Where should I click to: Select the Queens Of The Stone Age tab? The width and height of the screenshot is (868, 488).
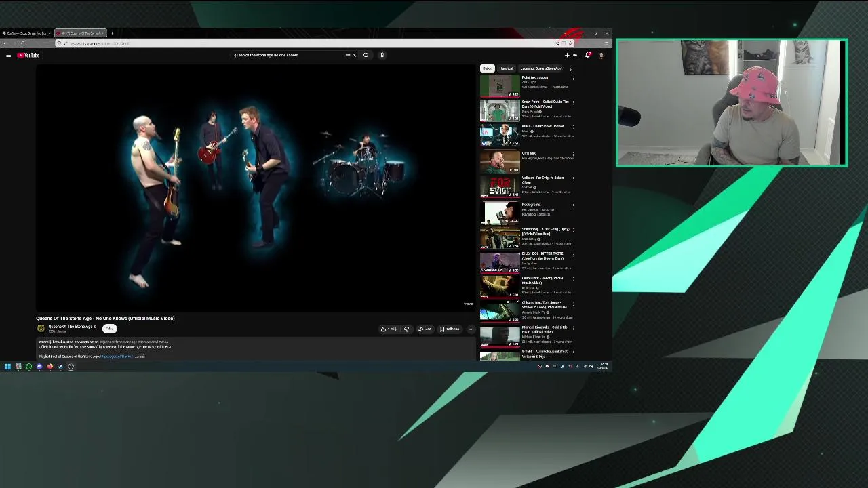pos(80,33)
